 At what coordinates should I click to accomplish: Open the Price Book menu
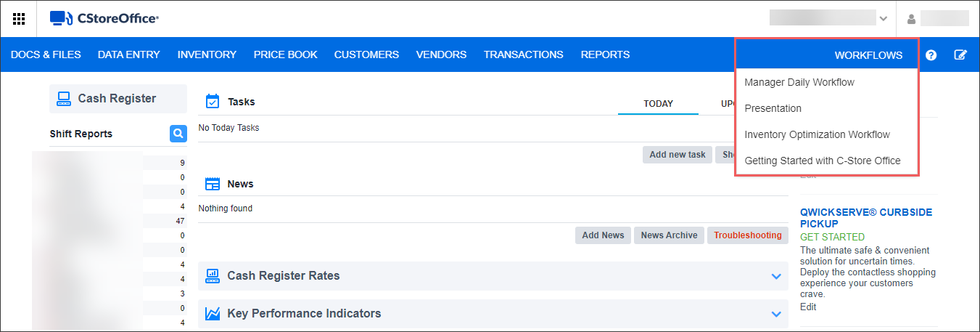click(285, 54)
